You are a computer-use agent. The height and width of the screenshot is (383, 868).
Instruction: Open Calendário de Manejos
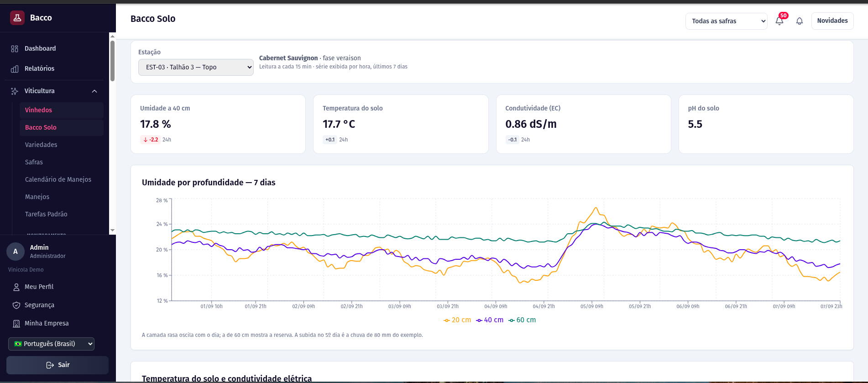(61, 180)
